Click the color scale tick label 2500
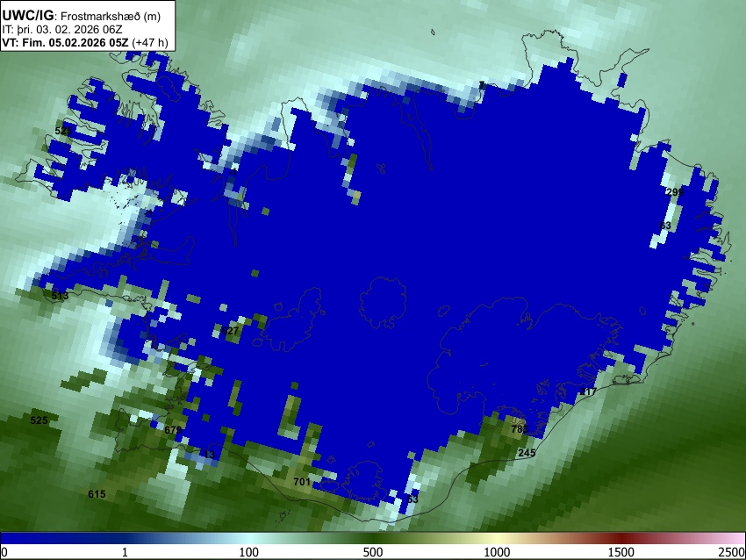Viewport: 746px width, 560px height. (x=732, y=552)
